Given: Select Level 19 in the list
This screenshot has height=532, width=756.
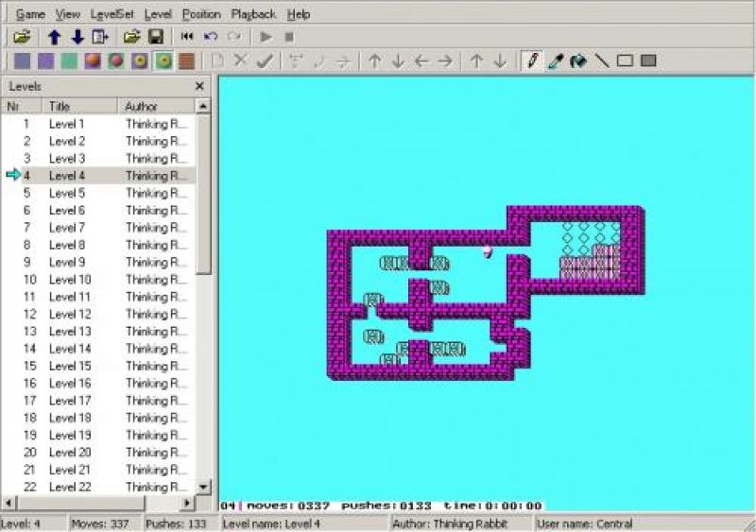Looking at the screenshot, I should [98, 435].
